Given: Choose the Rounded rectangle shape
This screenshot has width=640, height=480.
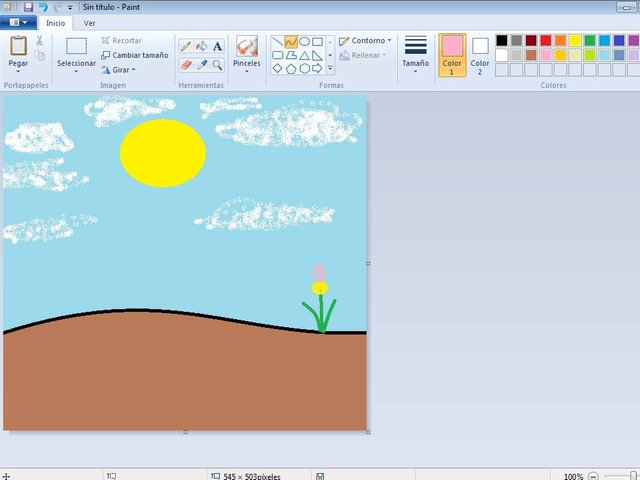Looking at the screenshot, I should click(x=278, y=55).
